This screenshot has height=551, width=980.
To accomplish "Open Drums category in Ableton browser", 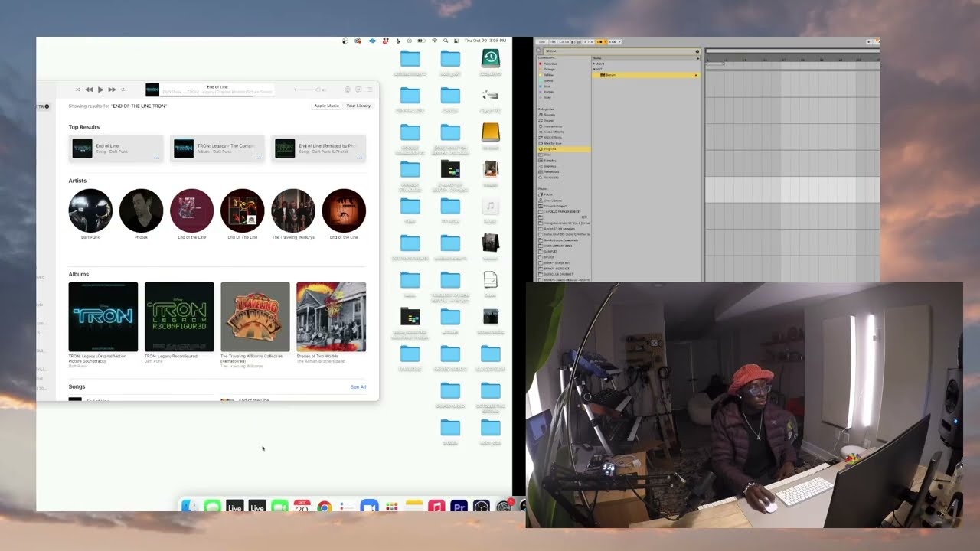I will (x=548, y=121).
